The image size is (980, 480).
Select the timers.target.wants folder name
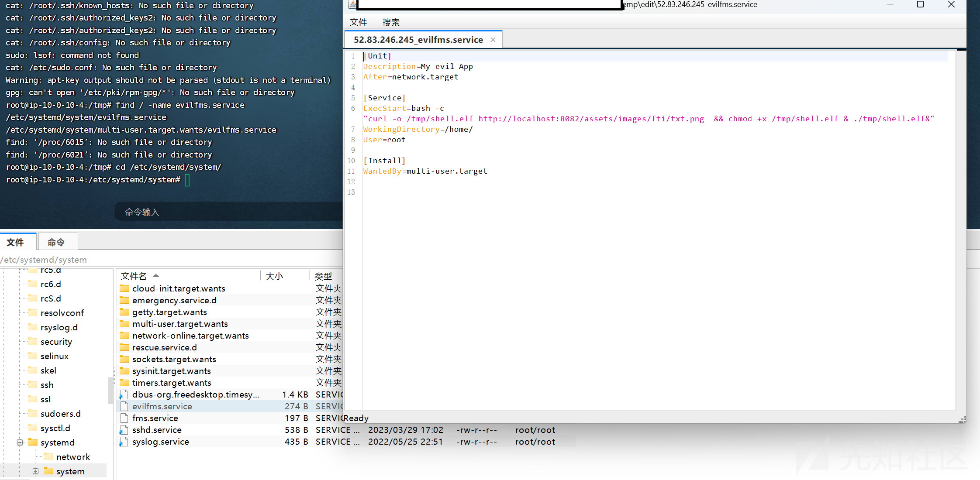172,383
